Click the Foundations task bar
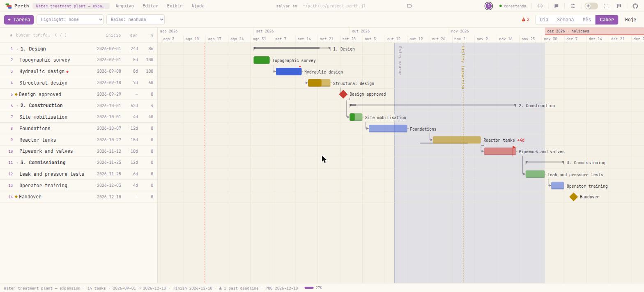Viewport: 644px width, 292px height. click(388, 129)
